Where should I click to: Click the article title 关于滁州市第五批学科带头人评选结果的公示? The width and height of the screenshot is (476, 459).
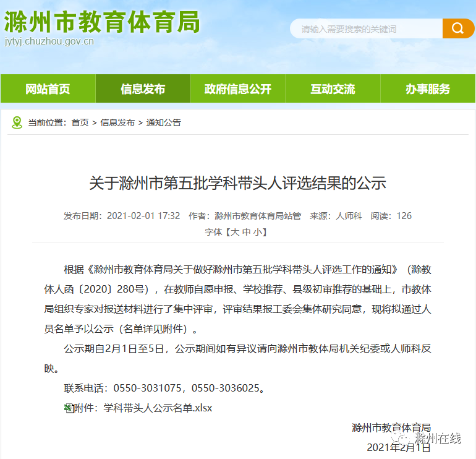tap(238, 183)
